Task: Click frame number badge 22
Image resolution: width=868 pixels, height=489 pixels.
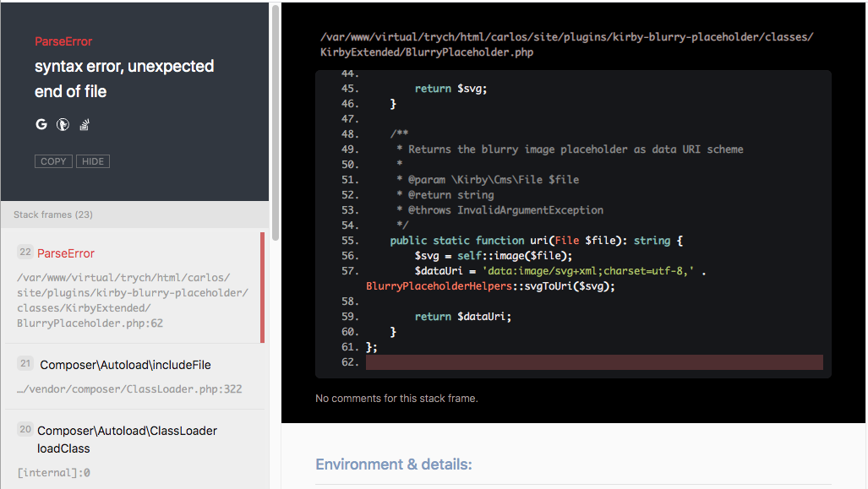Action: point(25,252)
